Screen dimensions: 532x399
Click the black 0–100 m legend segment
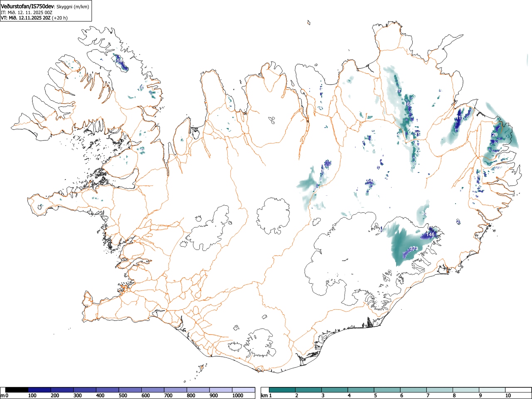17,390
